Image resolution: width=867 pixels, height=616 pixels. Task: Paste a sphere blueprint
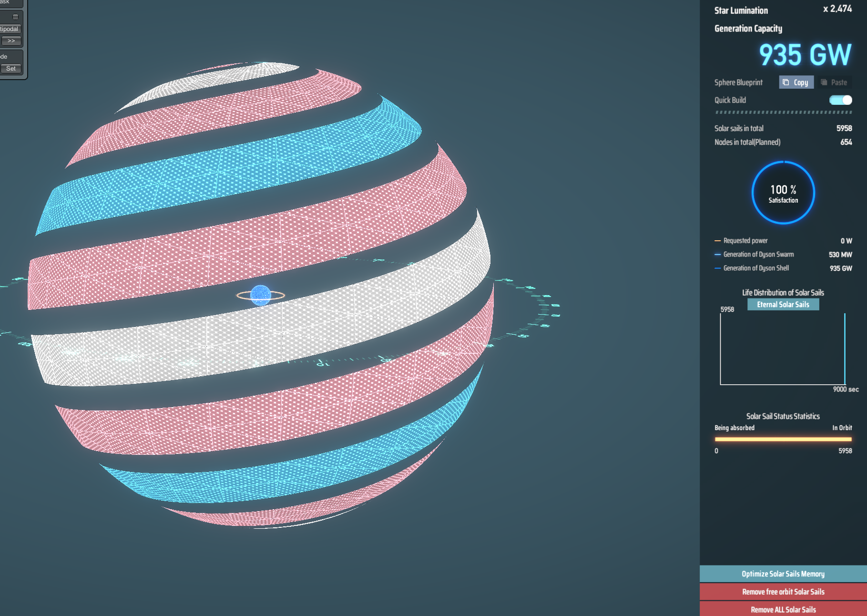click(834, 82)
